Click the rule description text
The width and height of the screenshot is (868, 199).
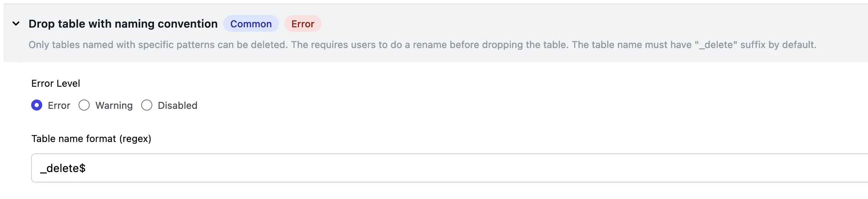(415, 44)
